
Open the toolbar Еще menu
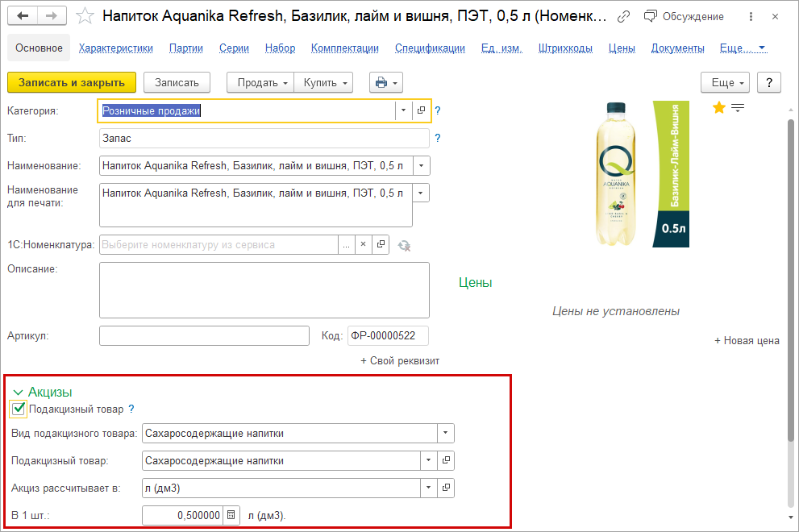tap(725, 82)
